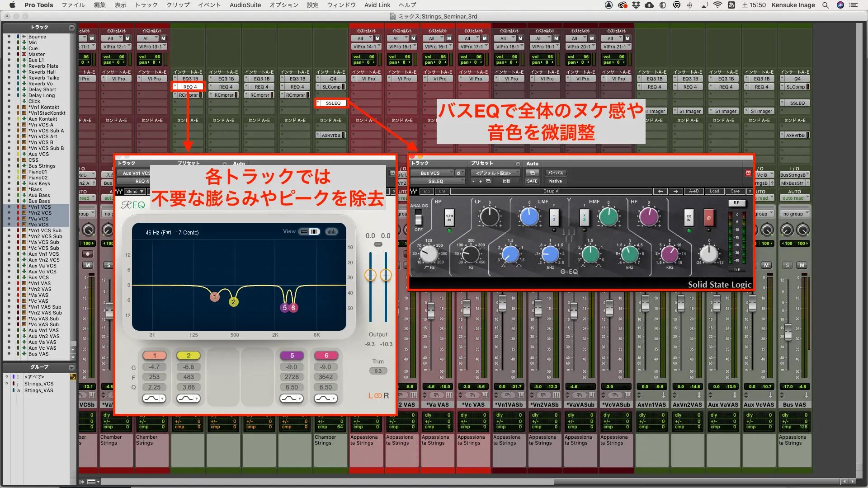Click Save in the SSLEQ Waves toolbar
868x488 pixels.
click(x=735, y=191)
